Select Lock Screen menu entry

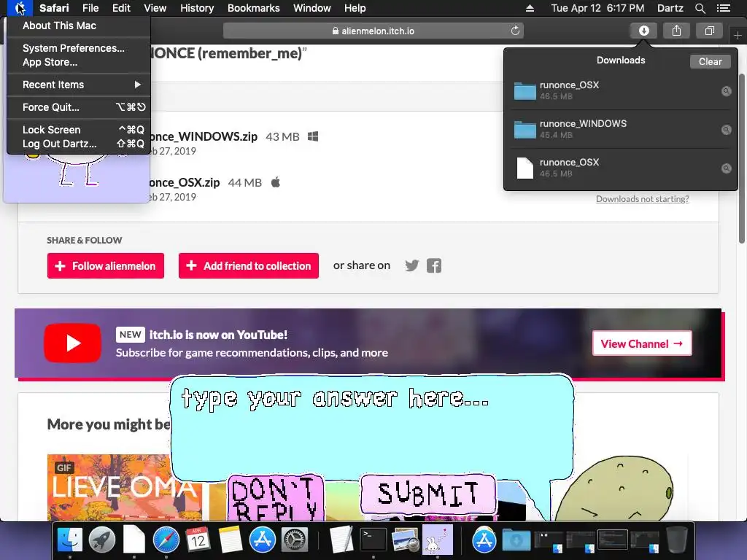click(x=79, y=130)
